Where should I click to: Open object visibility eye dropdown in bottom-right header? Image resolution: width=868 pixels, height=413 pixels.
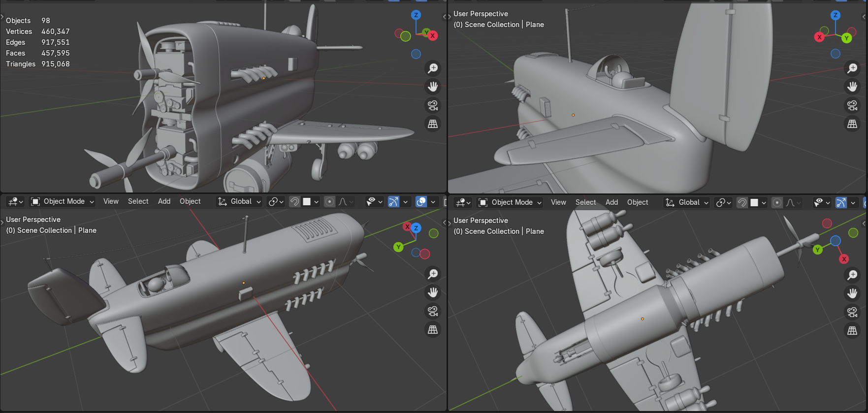pyautogui.click(x=822, y=202)
